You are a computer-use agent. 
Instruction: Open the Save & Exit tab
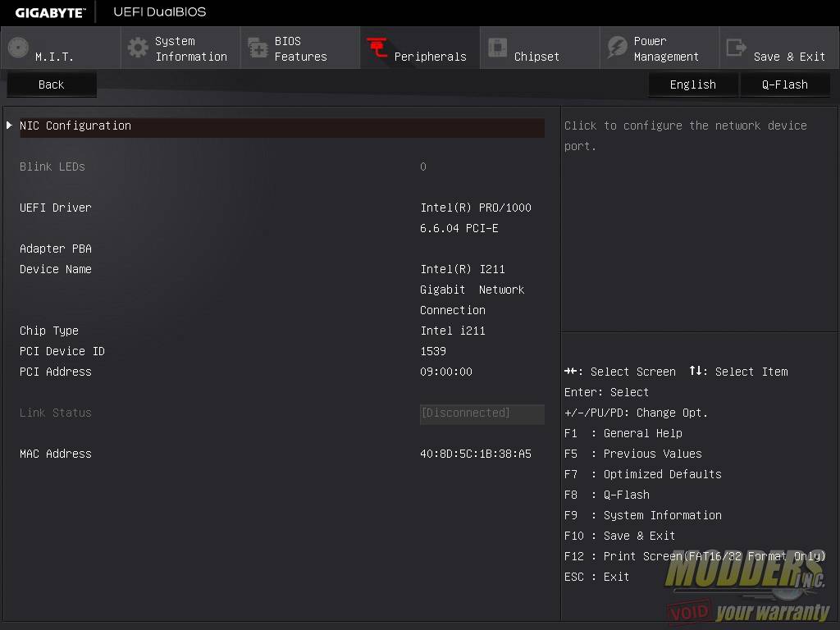[779, 48]
